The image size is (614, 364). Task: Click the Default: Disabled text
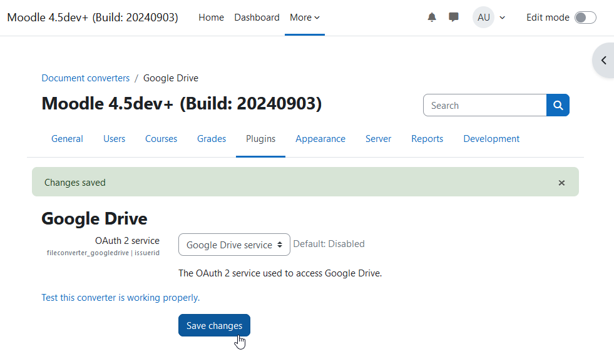tap(329, 244)
